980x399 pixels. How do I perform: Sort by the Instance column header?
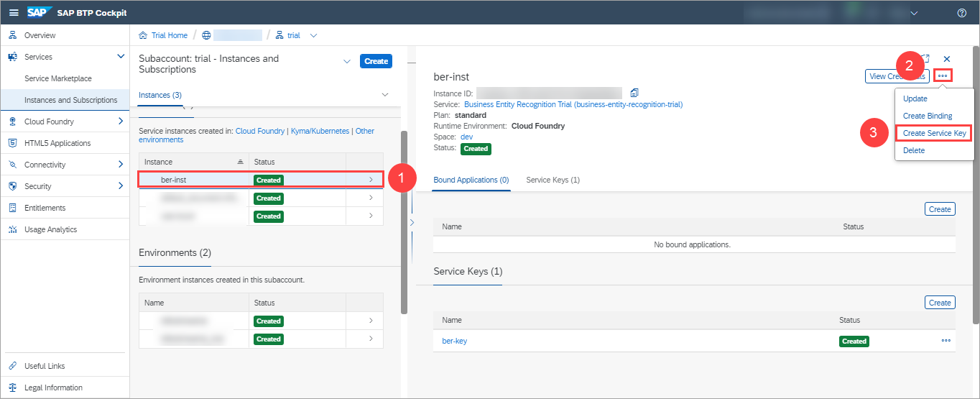point(193,162)
